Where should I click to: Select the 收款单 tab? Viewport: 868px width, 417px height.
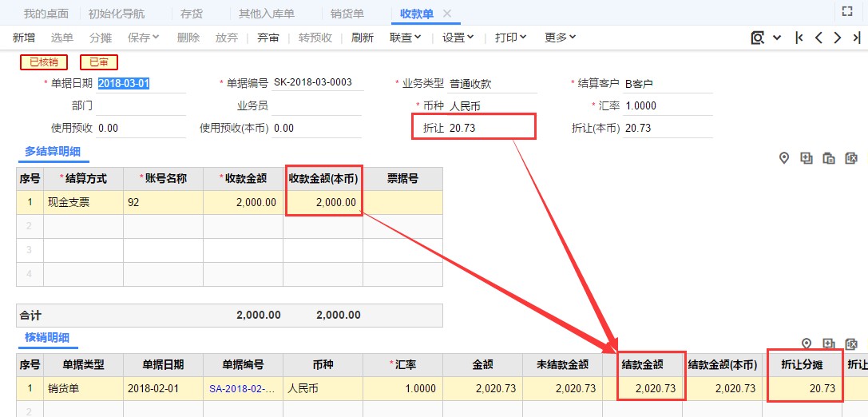(417, 14)
